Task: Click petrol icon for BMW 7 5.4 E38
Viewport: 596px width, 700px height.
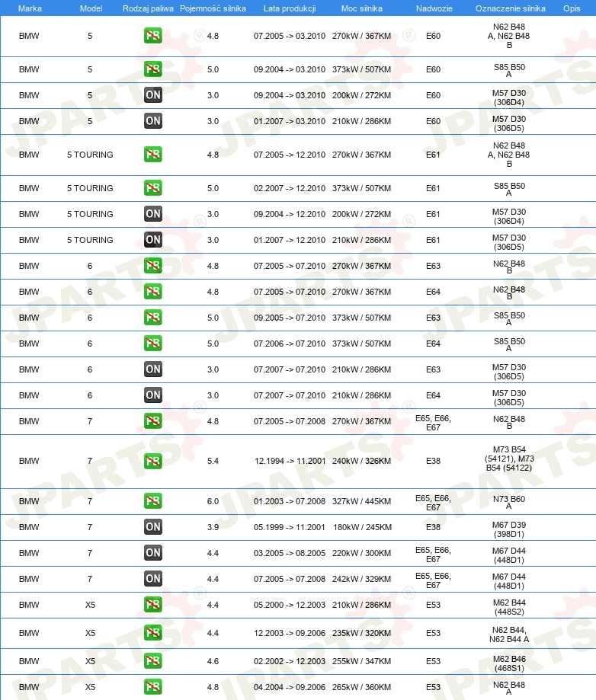Action: (x=152, y=461)
